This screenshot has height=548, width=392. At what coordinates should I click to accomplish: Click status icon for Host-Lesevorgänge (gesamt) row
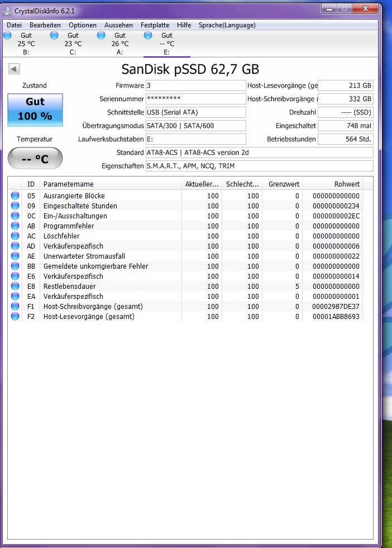click(15, 316)
